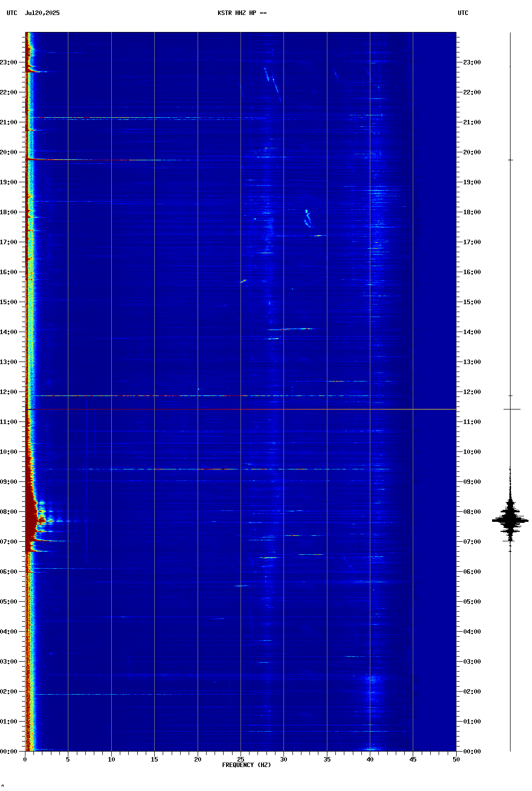
Task: Select the '5' frequency axis label
Action: (x=68, y=760)
